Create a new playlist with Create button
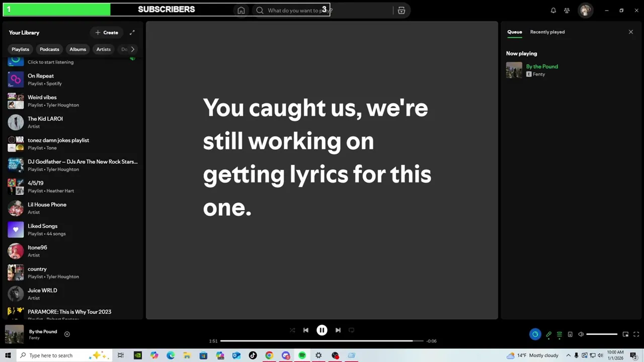 point(107,33)
